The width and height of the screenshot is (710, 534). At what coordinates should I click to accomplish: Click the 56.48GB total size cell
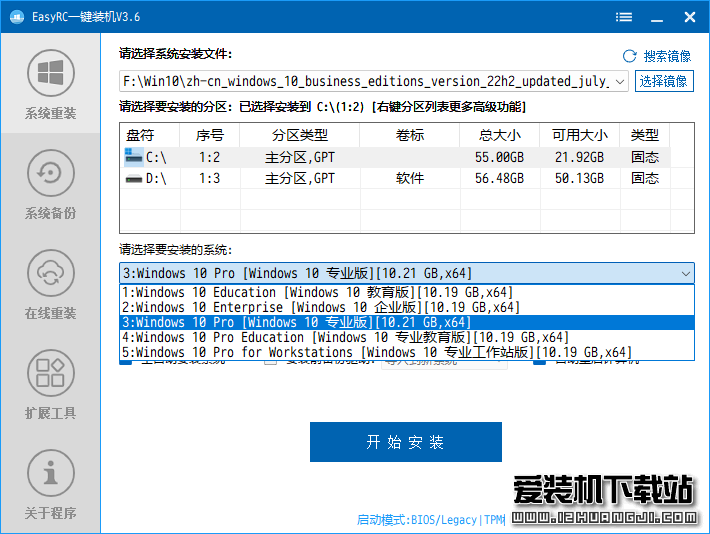click(x=499, y=178)
